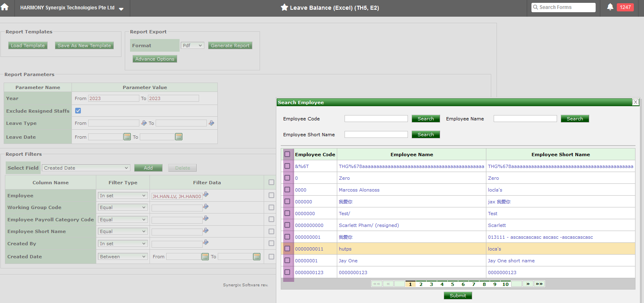Viewport: 644px width, 303px height.
Task: Check the row for Jay One
Action: coord(287,260)
